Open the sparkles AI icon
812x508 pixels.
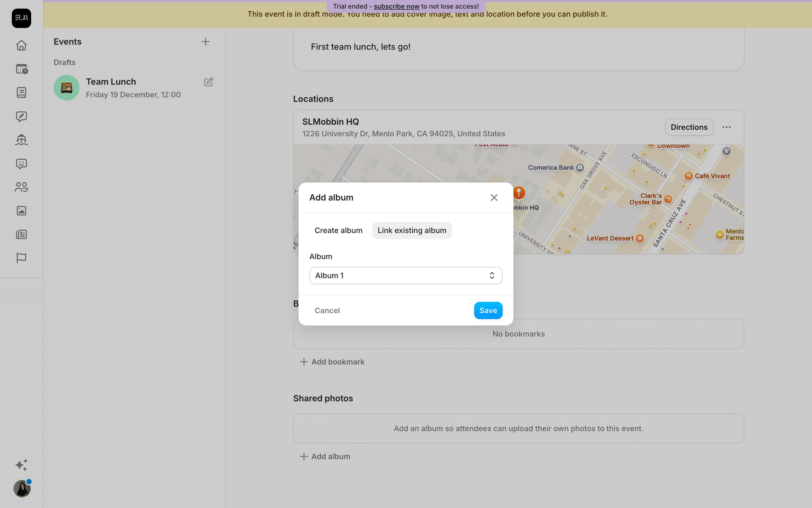[21, 465]
